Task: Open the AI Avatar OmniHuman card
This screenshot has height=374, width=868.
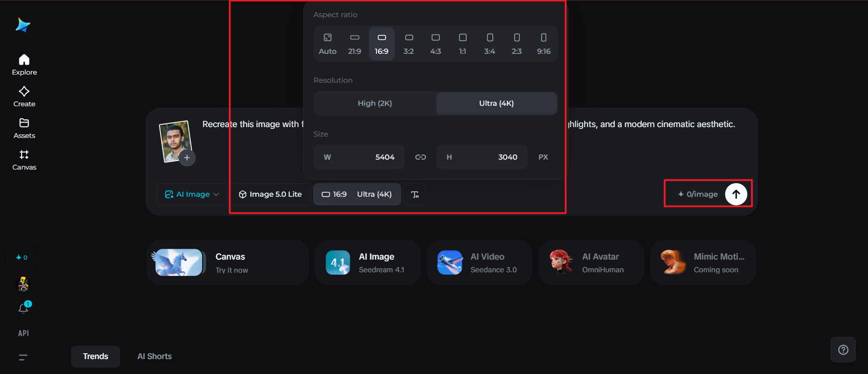Action: (591, 263)
